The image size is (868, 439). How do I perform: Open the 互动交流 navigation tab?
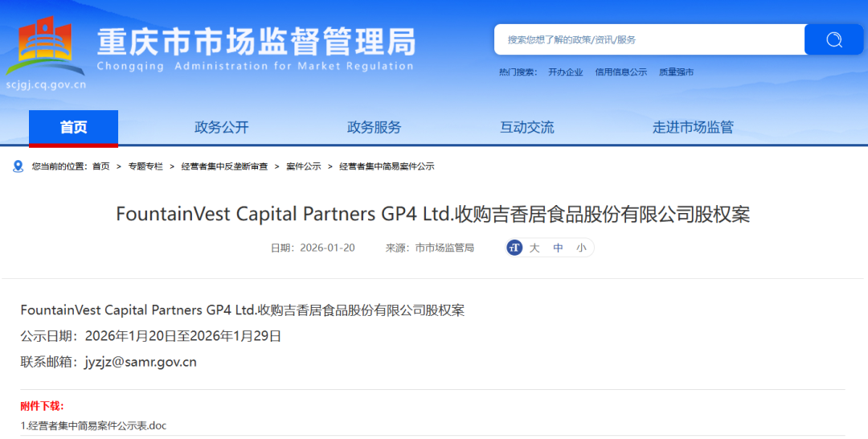pyautogui.click(x=527, y=127)
